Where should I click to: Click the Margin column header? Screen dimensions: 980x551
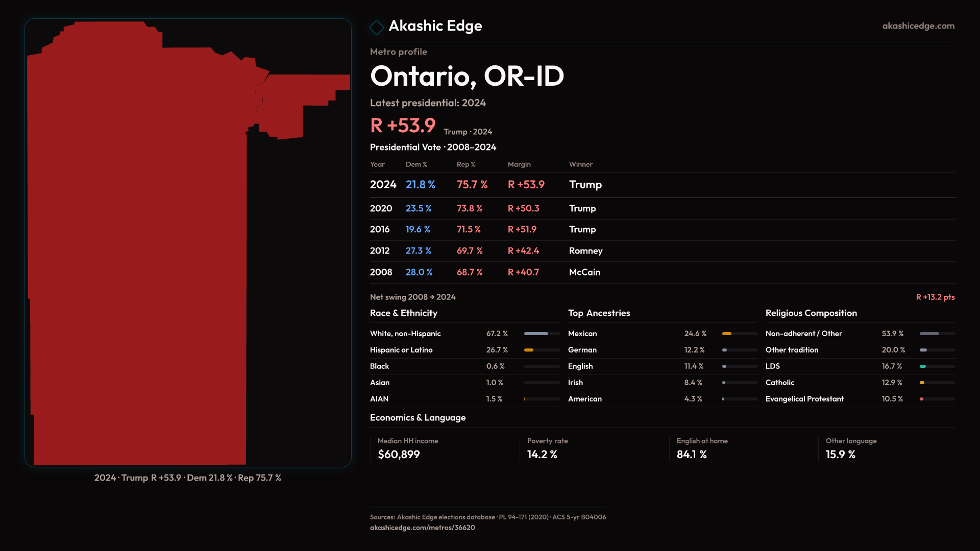[x=519, y=164]
